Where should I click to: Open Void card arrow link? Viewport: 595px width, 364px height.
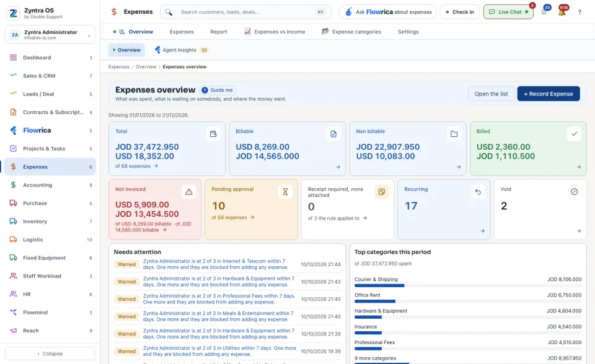579,231
